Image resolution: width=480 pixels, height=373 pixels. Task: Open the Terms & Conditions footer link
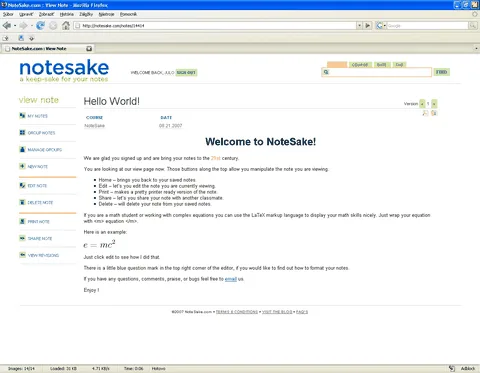(x=237, y=312)
